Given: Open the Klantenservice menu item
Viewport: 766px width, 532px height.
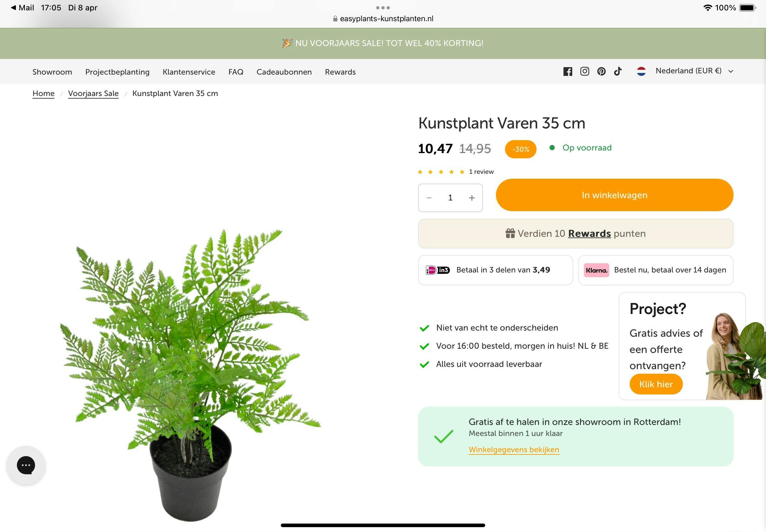Looking at the screenshot, I should [189, 72].
